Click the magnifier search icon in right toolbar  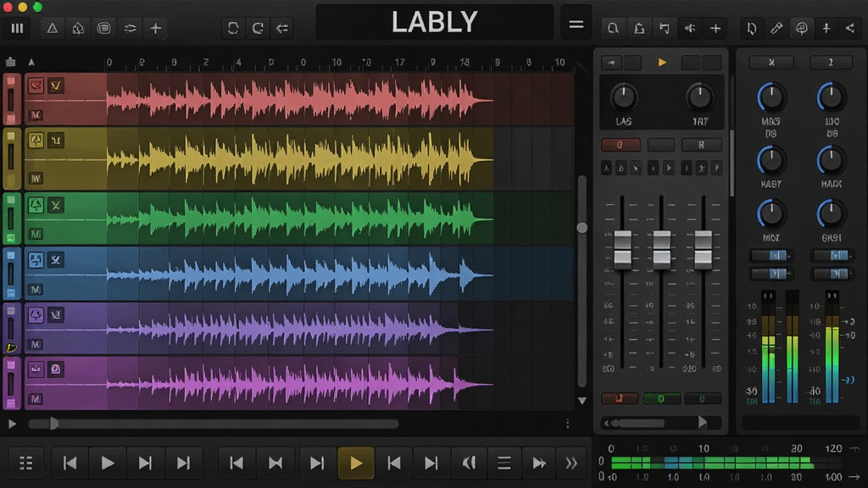[613, 28]
